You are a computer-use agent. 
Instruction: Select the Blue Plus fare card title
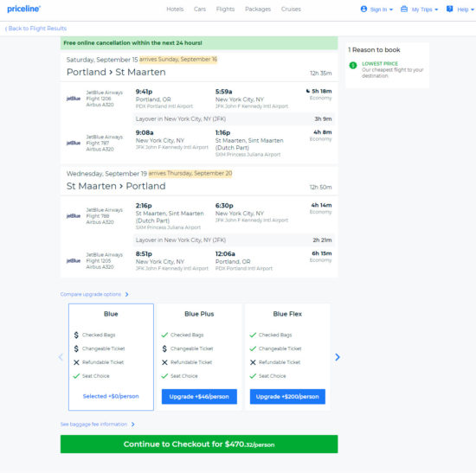pyautogui.click(x=199, y=314)
